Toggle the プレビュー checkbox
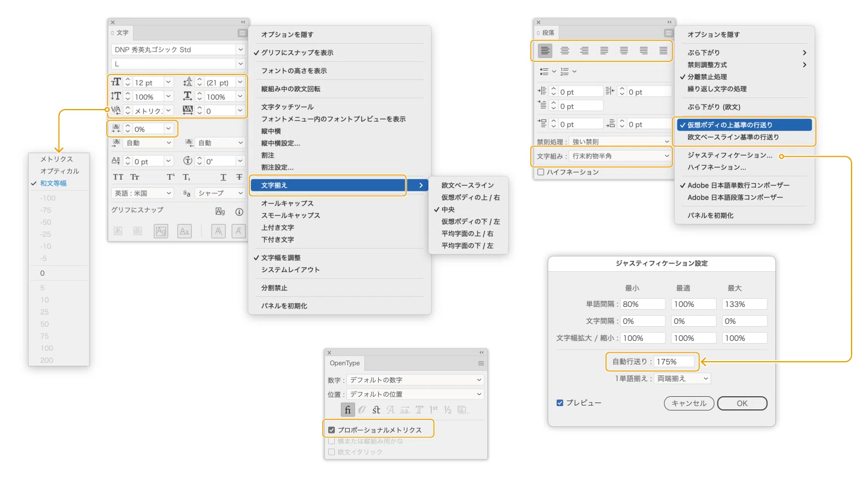The width and height of the screenshot is (868, 479). pos(559,403)
